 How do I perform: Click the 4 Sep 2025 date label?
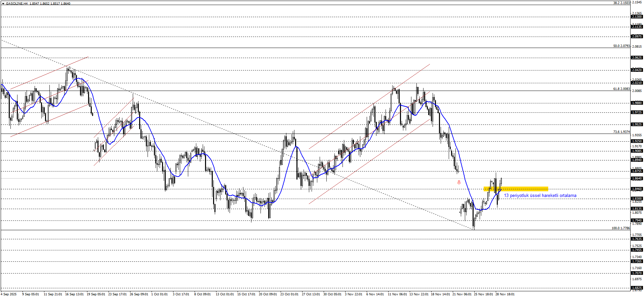pos(8,294)
